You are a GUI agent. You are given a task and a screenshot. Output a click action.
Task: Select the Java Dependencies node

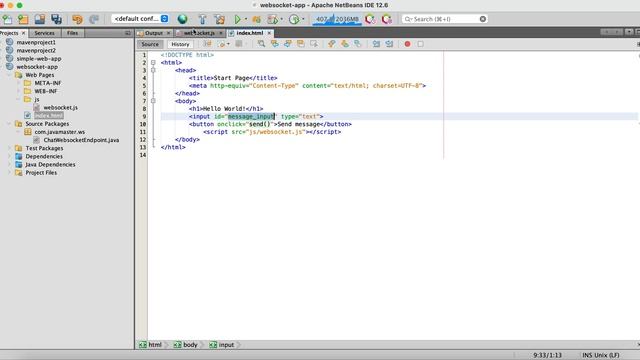coord(50,164)
